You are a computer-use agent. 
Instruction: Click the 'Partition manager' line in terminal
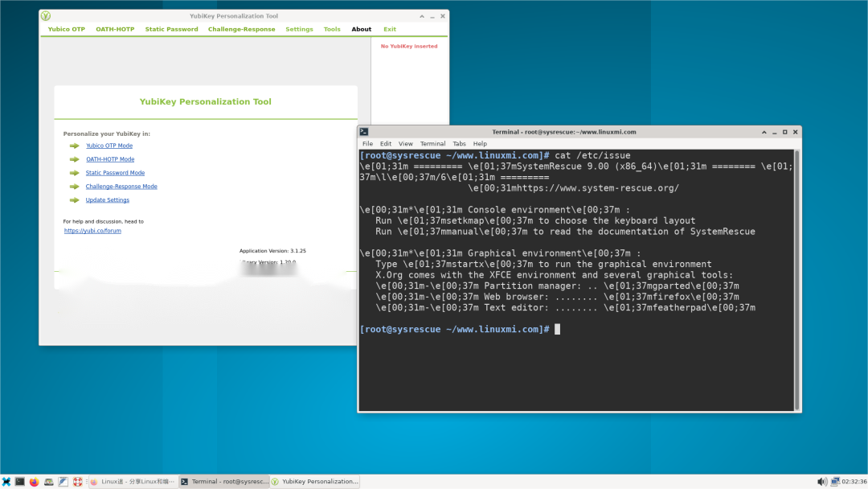coord(558,286)
